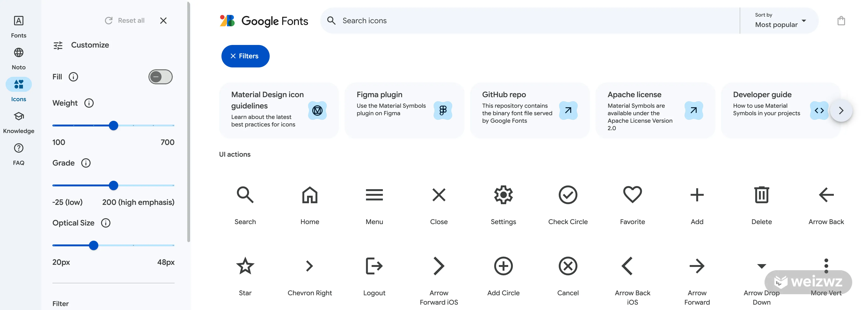Select the Delete trash icon
Image resolution: width=868 pixels, height=310 pixels.
pos(761,195)
